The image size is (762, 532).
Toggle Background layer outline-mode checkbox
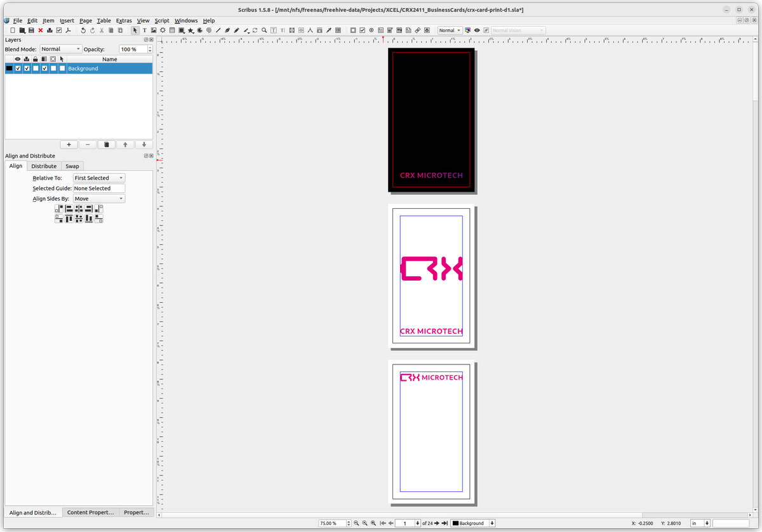[x=53, y=69]
